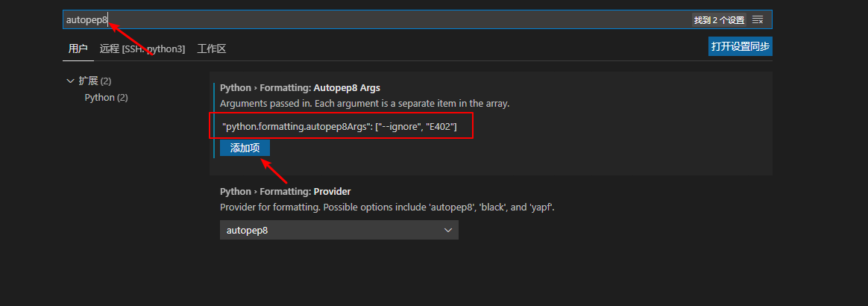Image resolution: width=868 pixels, height=306 pixels.
Task: Click the 找到 2 个设置 result count badge
Action: (x=719, y=19)
